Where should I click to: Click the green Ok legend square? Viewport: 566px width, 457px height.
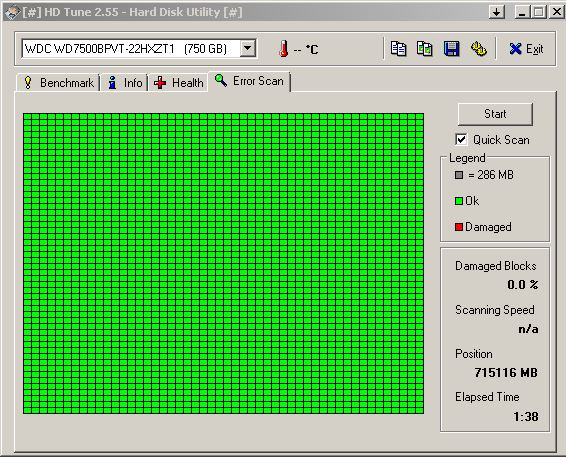coord(459,201)
